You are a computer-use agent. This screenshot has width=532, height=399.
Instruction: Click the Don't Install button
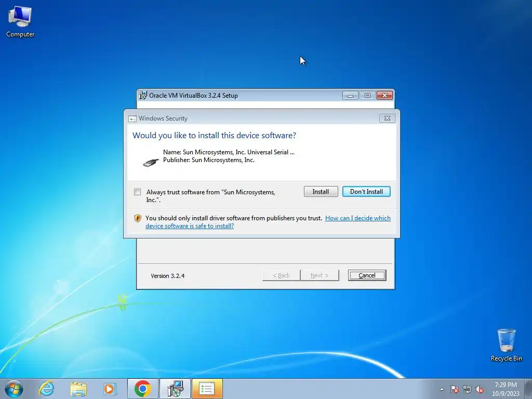pos(366,192)
